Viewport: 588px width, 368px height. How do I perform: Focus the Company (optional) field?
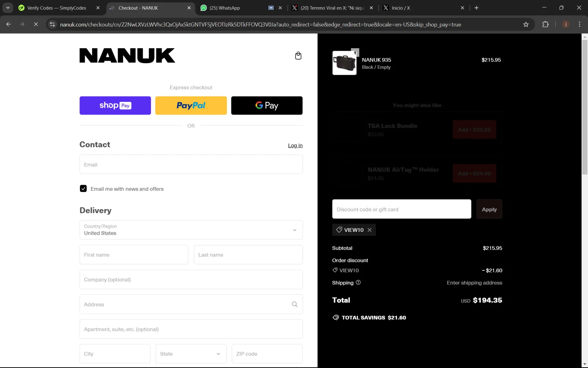(191, 280)
